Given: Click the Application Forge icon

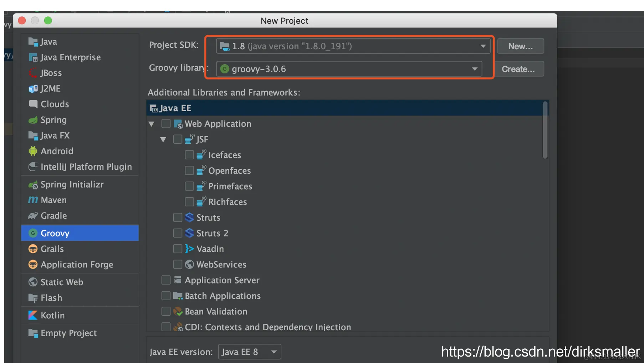Looking at the screenshot, I should (33, 265).
